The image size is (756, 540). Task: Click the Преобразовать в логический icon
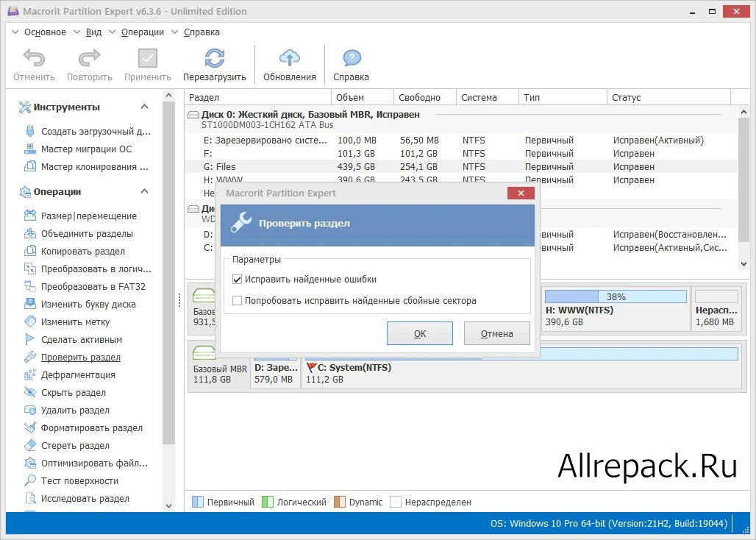tap(30, 269)
